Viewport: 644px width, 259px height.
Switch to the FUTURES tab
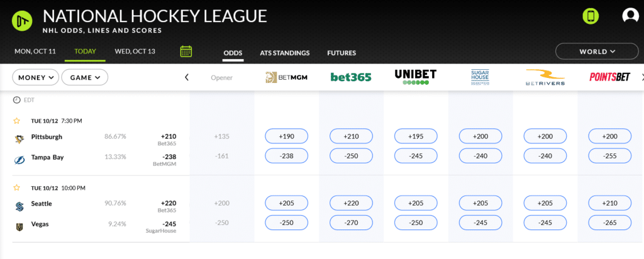coord(341,53)
